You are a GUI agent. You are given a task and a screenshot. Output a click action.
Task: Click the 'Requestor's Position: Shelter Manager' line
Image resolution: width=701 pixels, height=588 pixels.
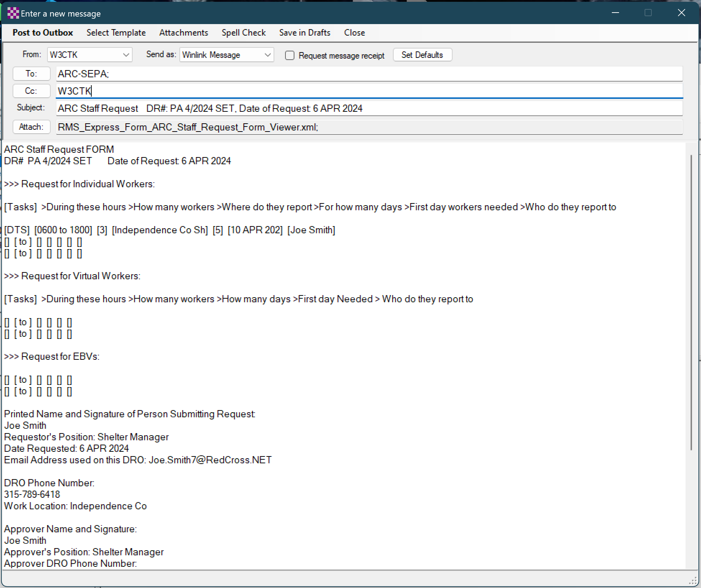click(x=86, y=437)
